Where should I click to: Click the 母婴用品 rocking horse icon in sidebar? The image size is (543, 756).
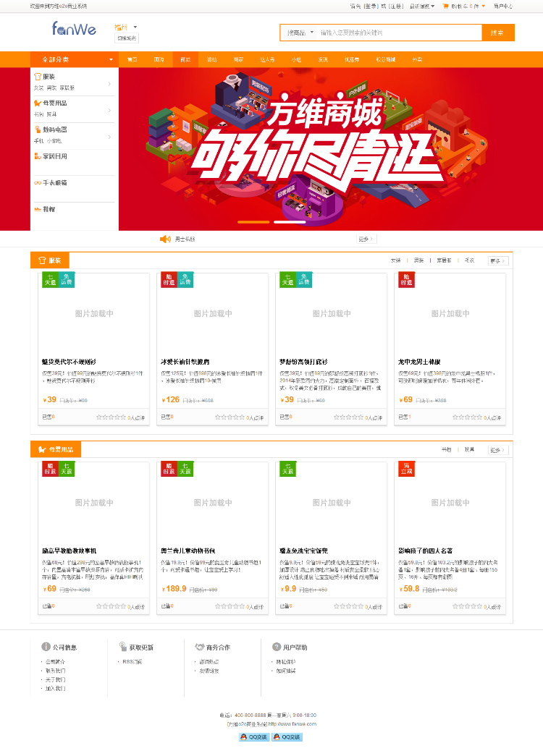[x=38, y=103]
